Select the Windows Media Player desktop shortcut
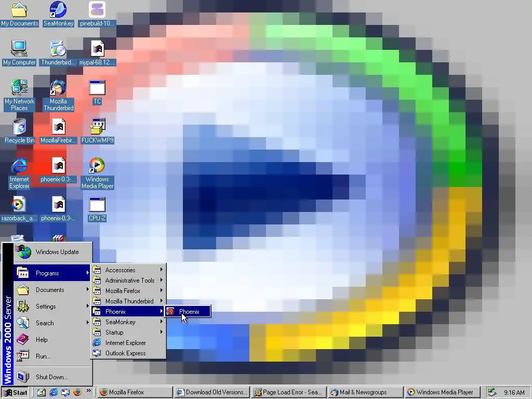The image size is (532, 399). (x=97, y=173)
